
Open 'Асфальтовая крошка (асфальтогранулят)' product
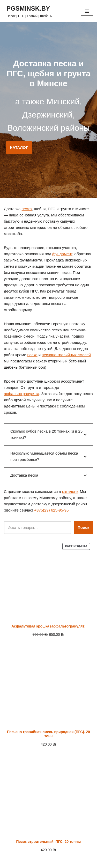(49, 626)
